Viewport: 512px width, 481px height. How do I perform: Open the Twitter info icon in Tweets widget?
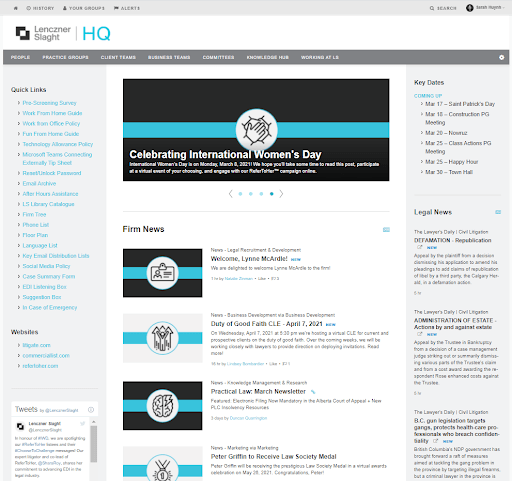click(x=91, y=410)
